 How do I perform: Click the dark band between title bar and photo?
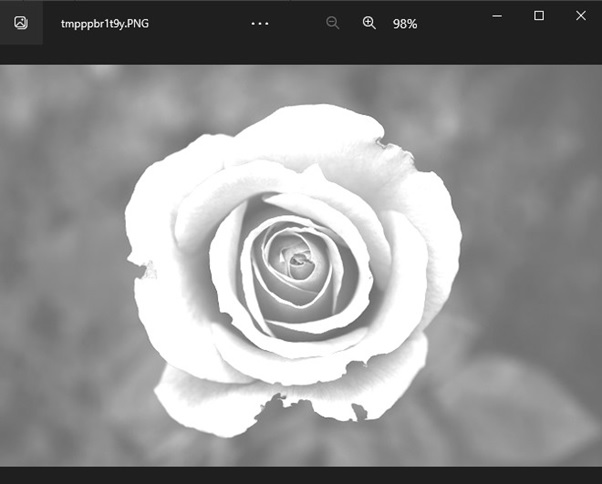301,55
